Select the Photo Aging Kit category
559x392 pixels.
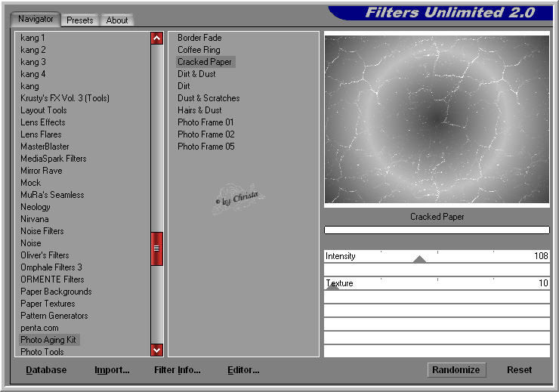(x=49, y=340)
